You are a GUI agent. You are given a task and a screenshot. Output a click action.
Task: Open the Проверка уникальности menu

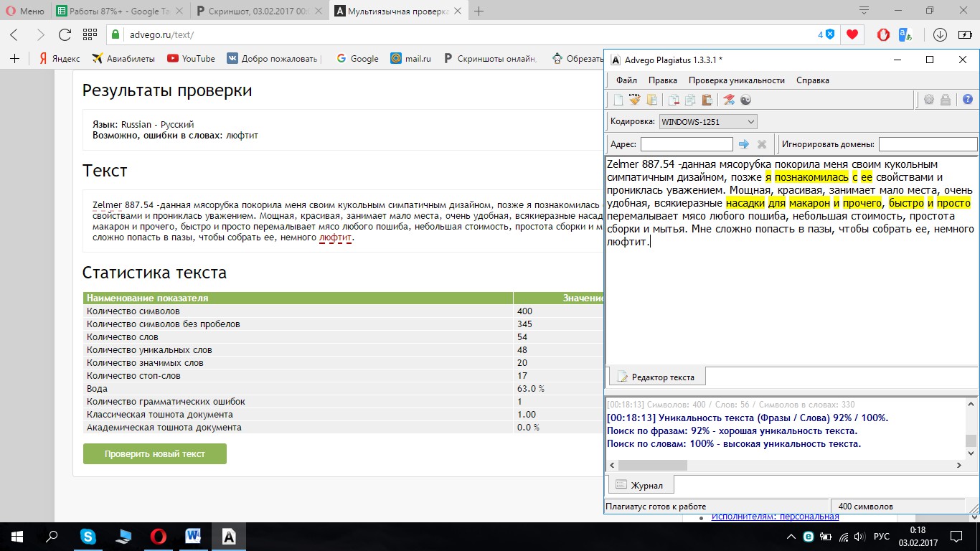pyautogui.click(x=737, y=80)
